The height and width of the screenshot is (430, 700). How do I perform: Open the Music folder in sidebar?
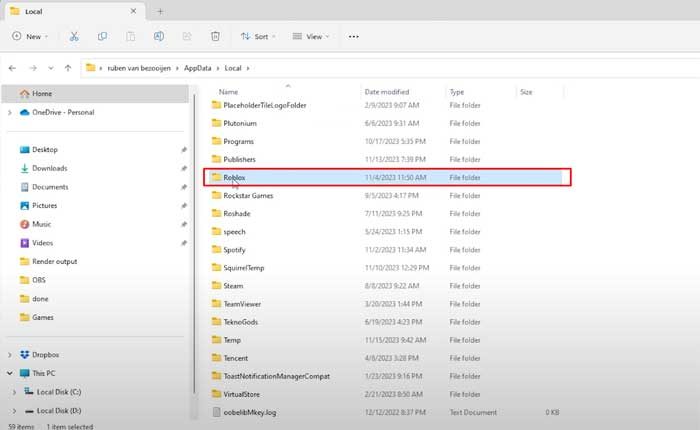(x=41, y=224)
